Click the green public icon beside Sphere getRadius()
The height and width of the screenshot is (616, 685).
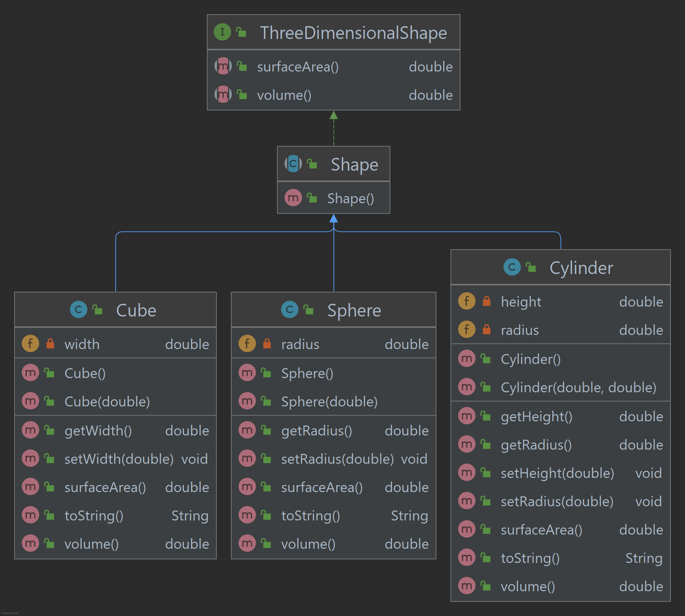pos(266,430)
